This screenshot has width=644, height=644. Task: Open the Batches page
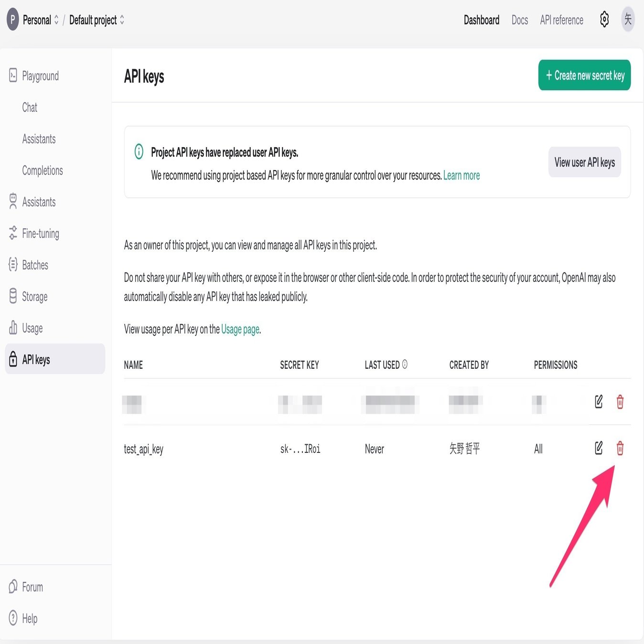[x=35, y=265]
